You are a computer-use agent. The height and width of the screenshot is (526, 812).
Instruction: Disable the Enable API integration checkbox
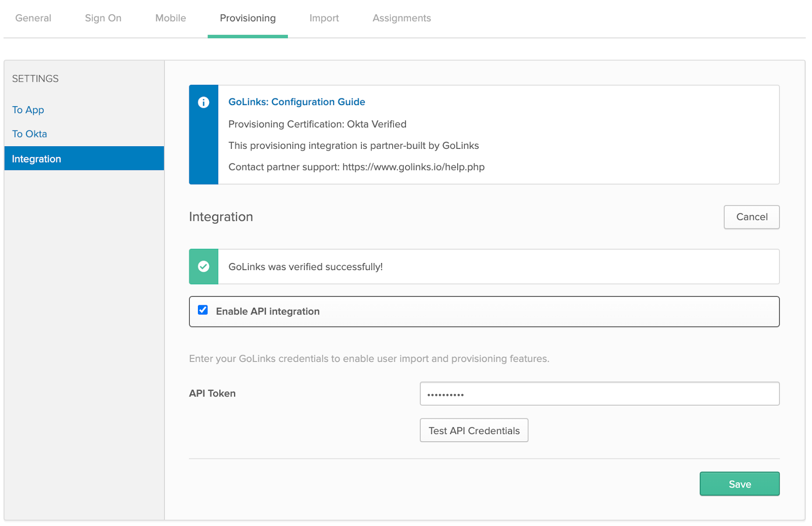pos(202,310)
